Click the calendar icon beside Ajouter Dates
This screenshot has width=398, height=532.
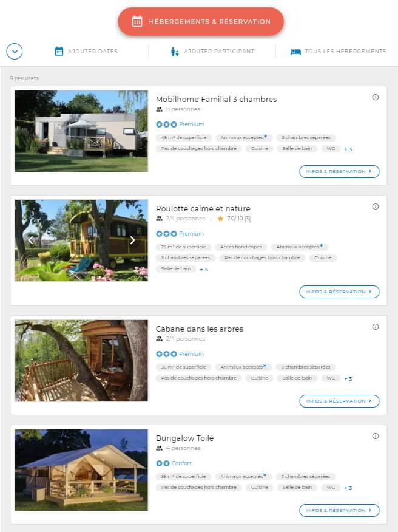click(59, 51)
